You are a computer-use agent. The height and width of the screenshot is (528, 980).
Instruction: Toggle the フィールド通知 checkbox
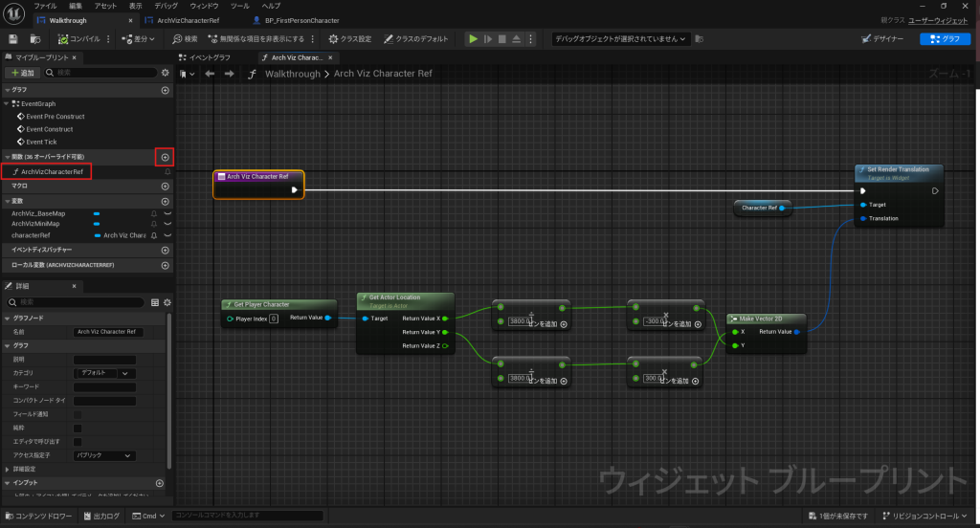78,414
